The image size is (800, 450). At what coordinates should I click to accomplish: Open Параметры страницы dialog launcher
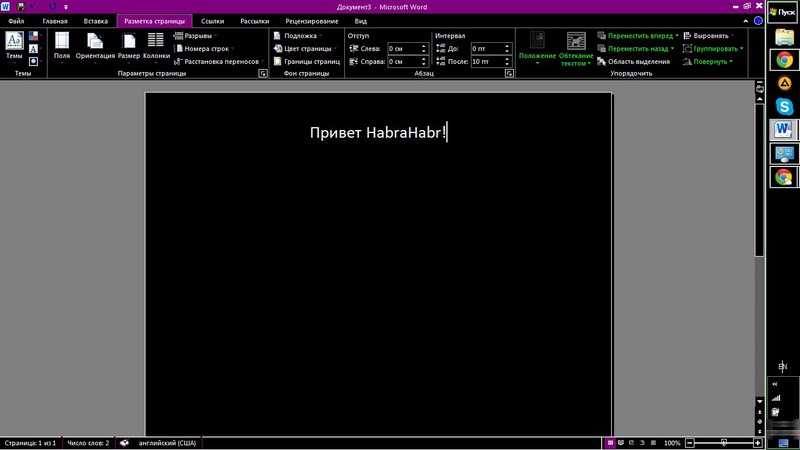263,73
